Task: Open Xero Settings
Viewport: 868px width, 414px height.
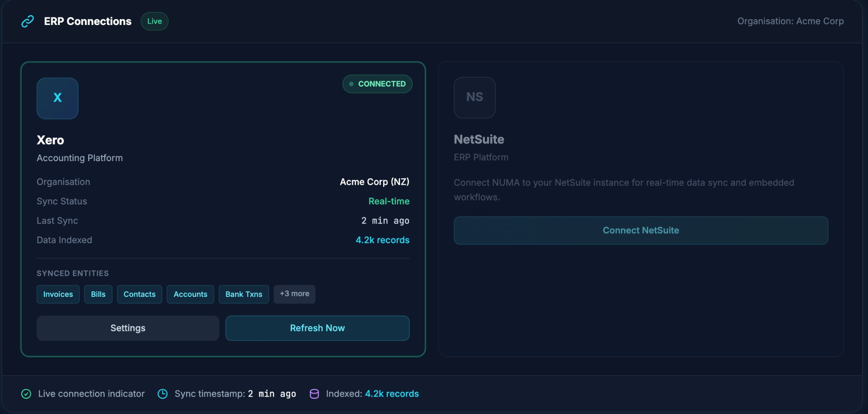Action: 128,328
